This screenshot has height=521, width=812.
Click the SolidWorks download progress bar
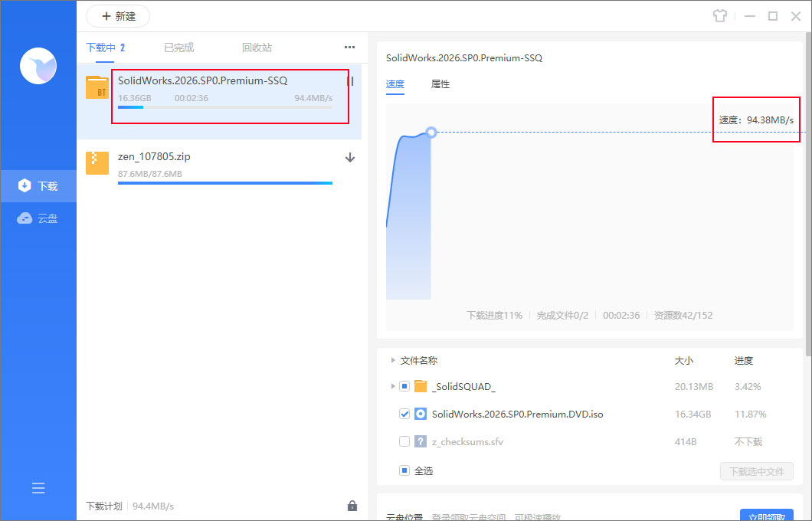click(225, 107)
